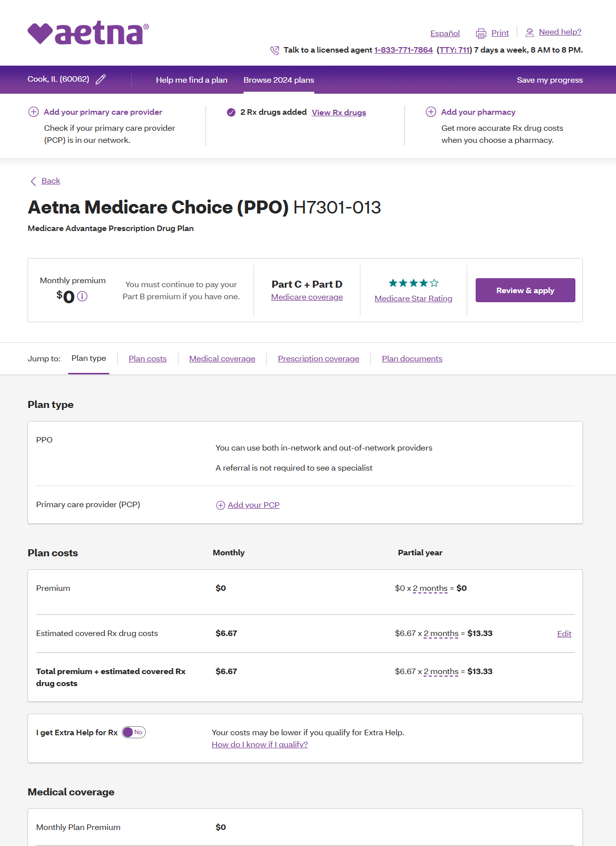Viewport: 616px width, 846px height.
Task: Jump to Prescription coverage section
Action: [x=318, y=359]
